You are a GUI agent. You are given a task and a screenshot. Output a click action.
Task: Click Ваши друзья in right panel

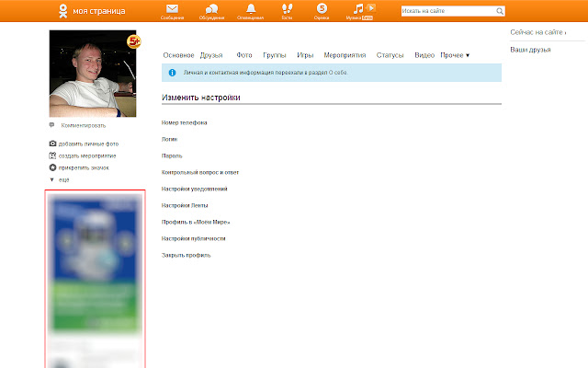(530, 50)
